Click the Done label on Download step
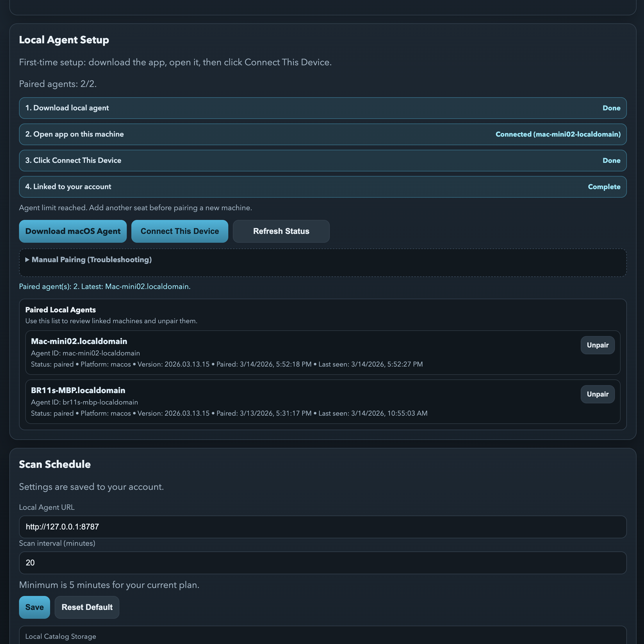644x644 pixels. point(611,108)
